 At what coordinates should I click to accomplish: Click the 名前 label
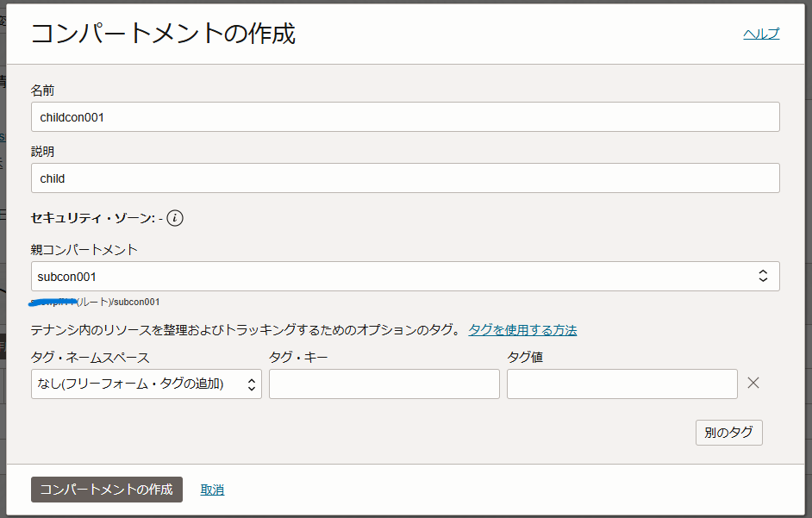[42, 90]
